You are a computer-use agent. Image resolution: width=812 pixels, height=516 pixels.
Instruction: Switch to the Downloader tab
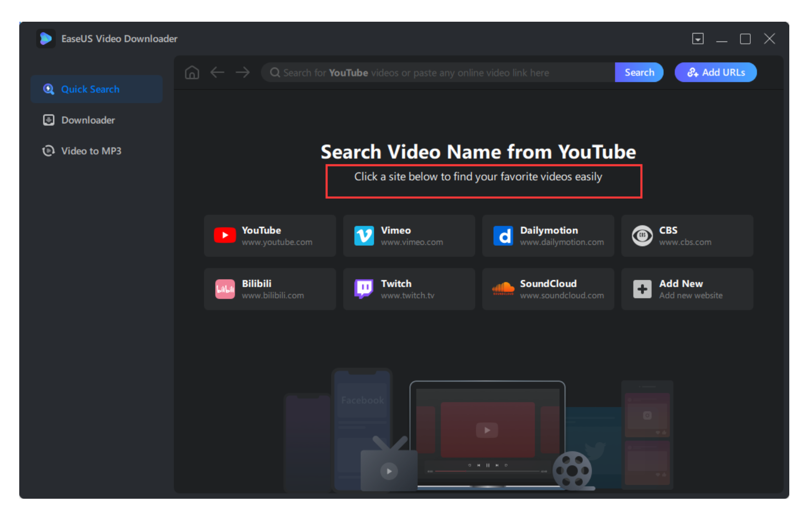click(x=97, y=120)
